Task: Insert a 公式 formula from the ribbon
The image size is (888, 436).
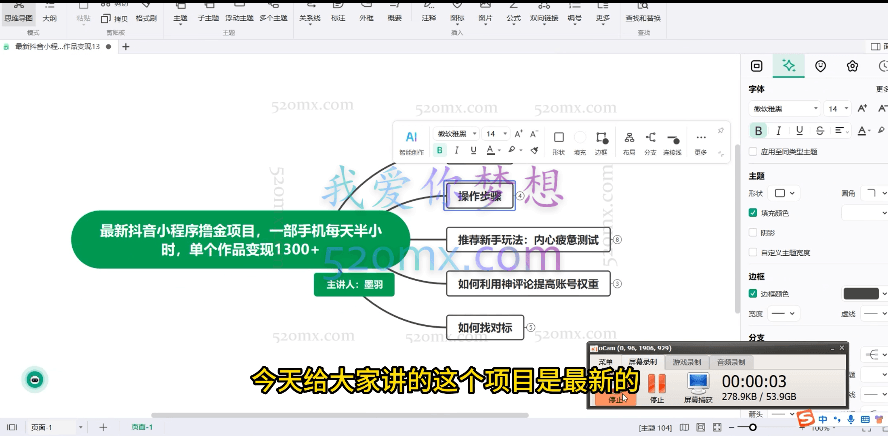Action: [x=513, y=12]
